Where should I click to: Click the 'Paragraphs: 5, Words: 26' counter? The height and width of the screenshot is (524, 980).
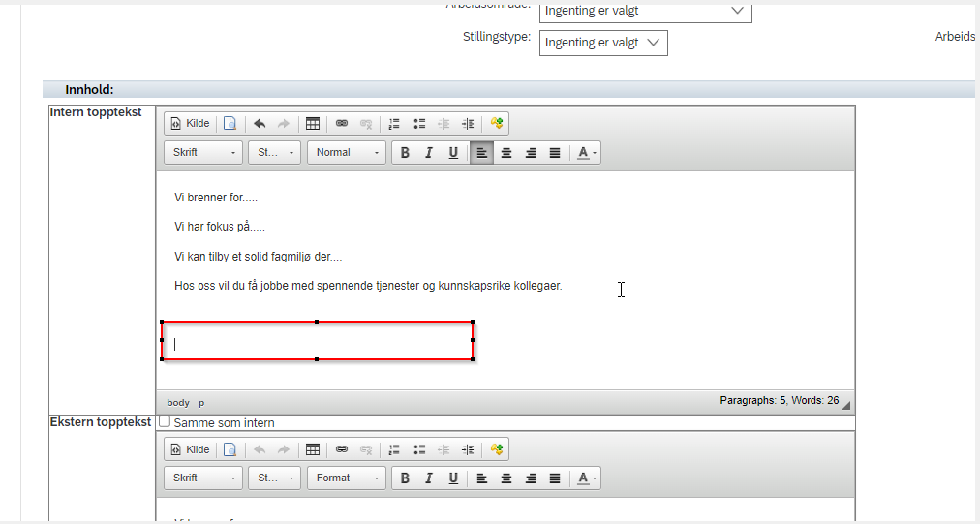779,400
